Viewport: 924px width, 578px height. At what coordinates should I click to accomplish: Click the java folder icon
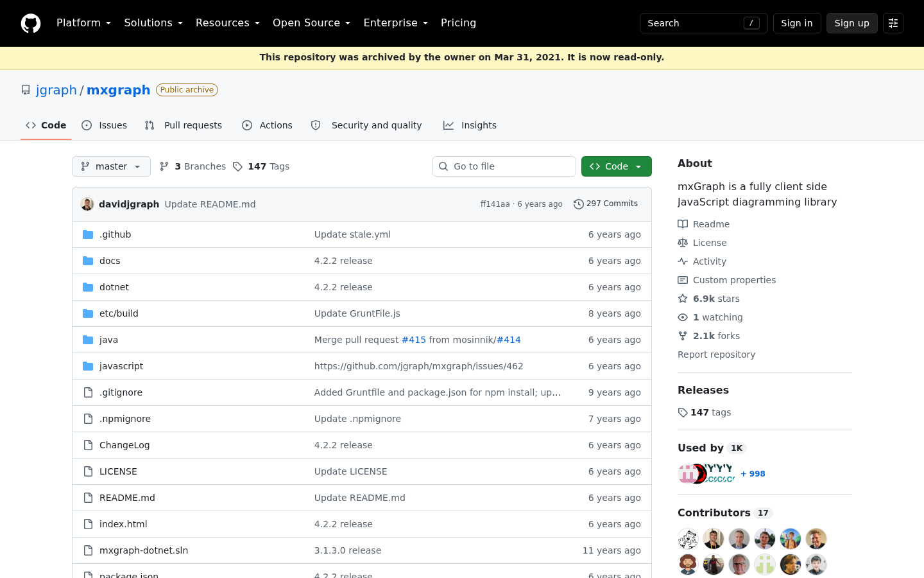coord(88,340)
